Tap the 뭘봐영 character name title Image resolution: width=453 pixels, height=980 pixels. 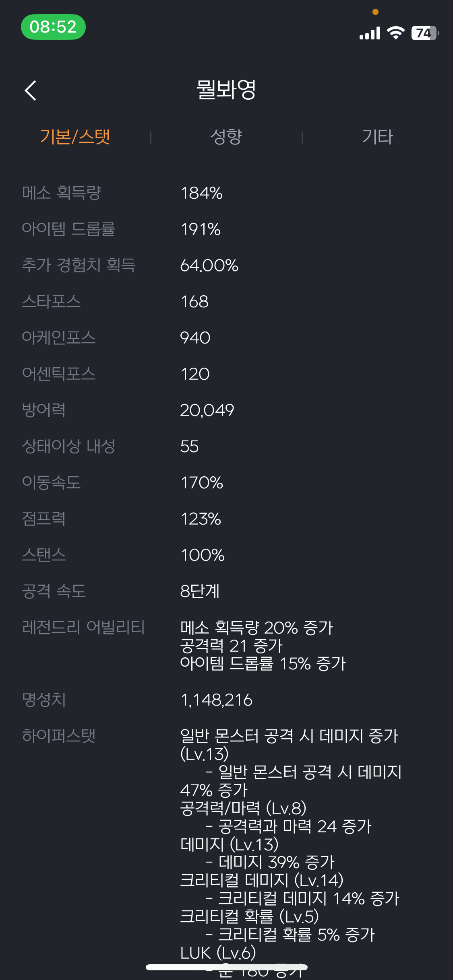(226, 89)
